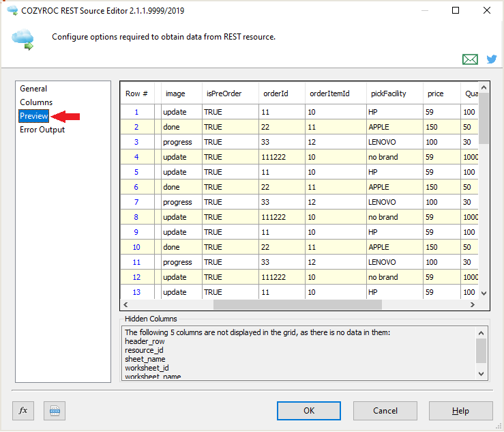Select the Columns page

point(36,102)
